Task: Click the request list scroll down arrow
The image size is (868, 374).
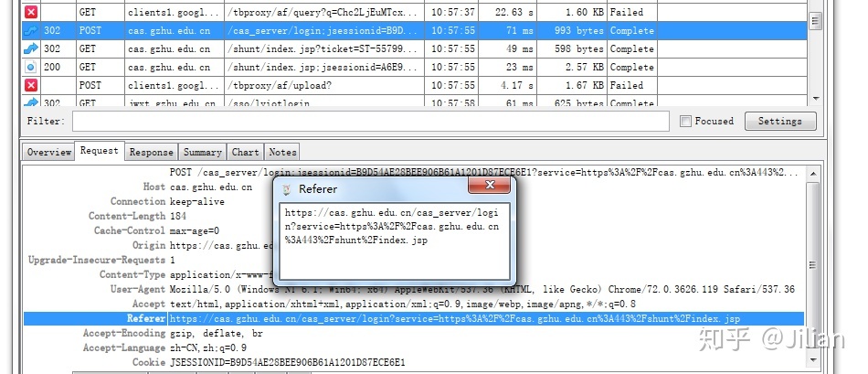Action: point(815,99)
